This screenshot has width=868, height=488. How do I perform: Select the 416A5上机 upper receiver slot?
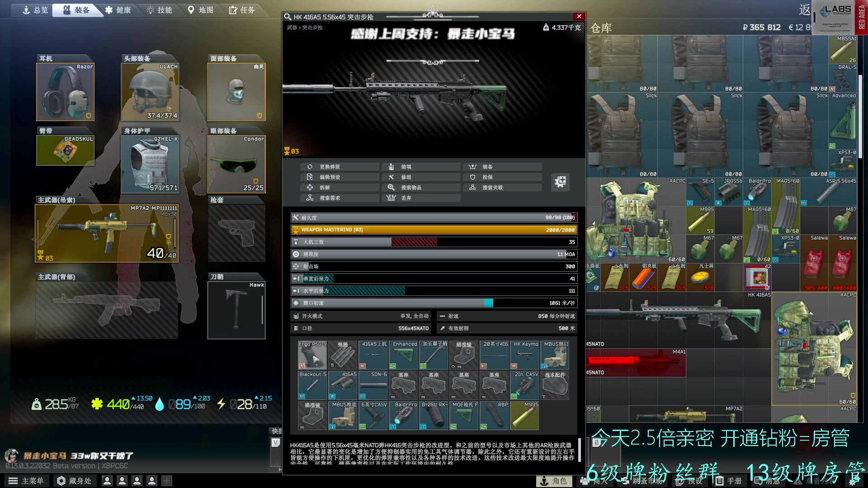(x=373, y=355)
